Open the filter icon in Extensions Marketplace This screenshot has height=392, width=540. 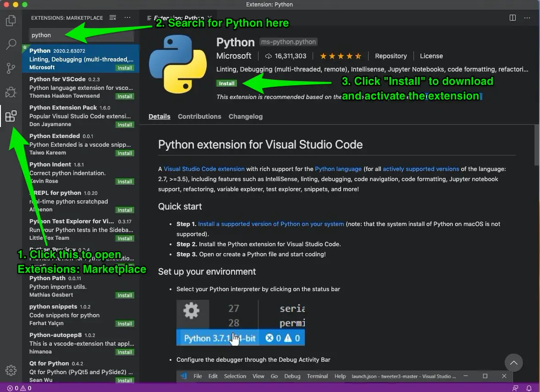point(112,17)
